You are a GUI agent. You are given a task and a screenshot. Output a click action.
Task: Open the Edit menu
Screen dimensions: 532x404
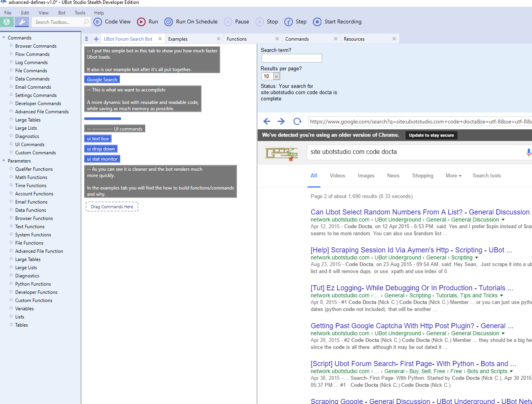click(x=25, y=13)
